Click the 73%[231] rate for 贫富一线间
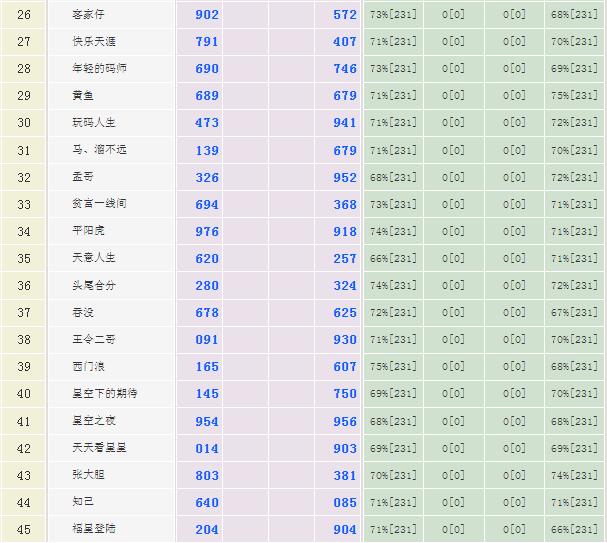The width and height of the screenshot is (607, 543). 393,204
